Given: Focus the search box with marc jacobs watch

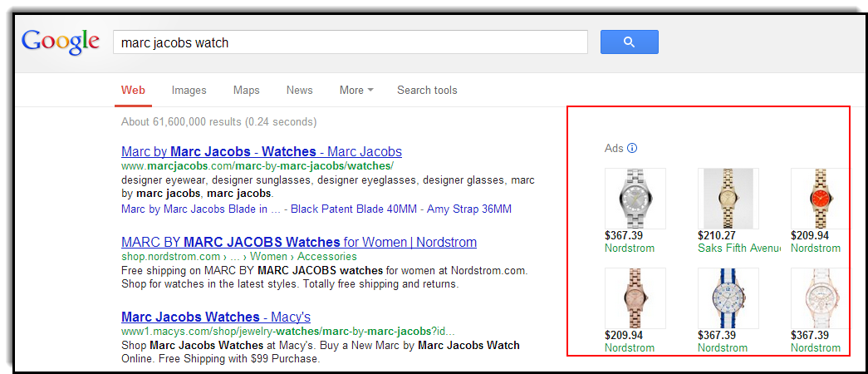Looking at the screenshot, I should tap(350, 42).
